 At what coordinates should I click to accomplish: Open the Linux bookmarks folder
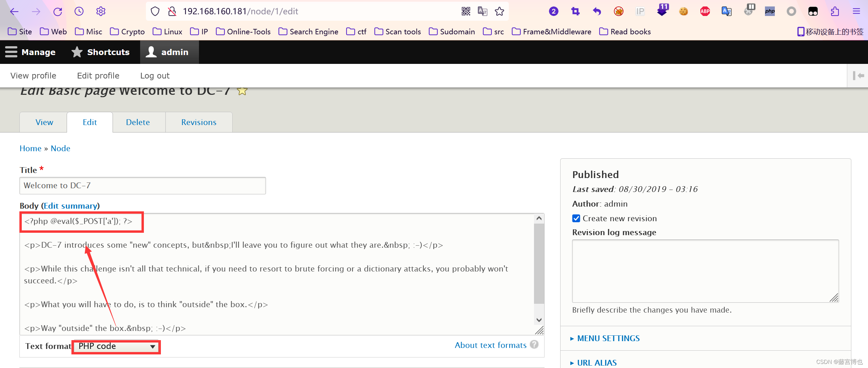(x=167, y=32)
